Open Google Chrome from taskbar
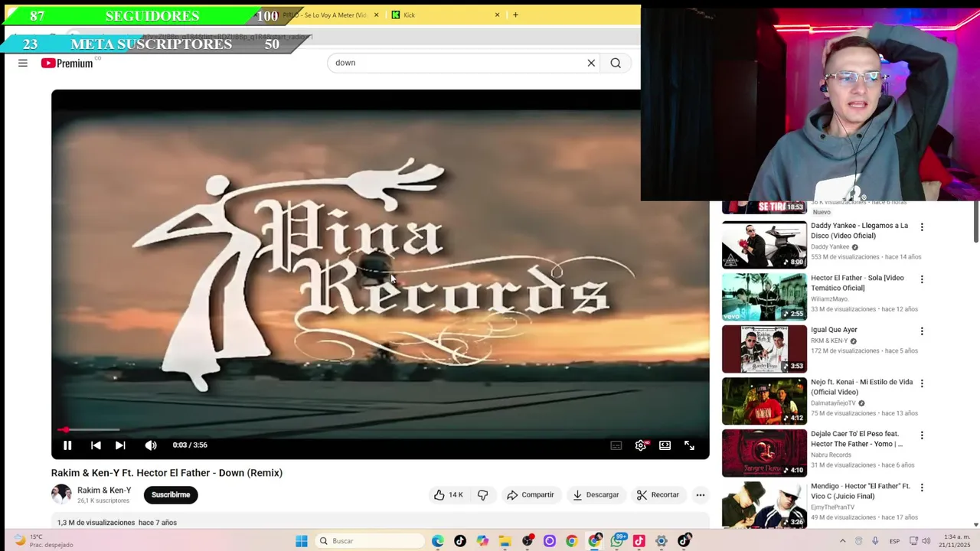The height and width of the screenshot is (551, 980). coord(571,541)
